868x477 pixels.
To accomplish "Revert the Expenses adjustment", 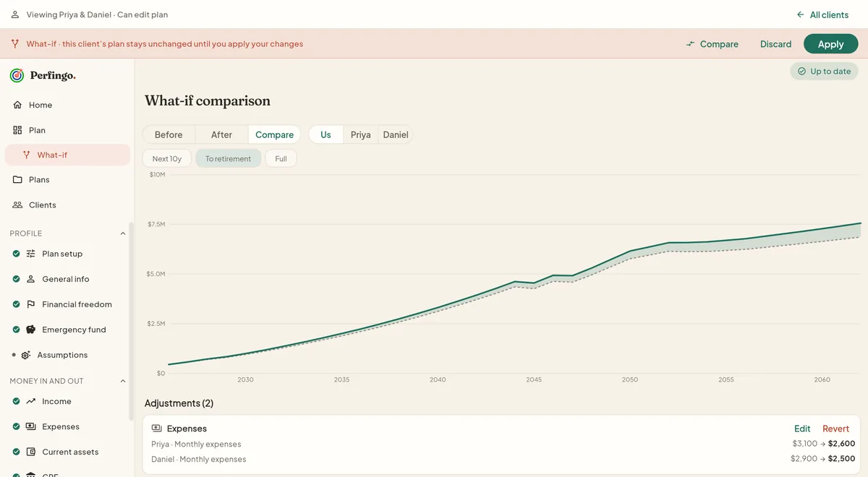I will [835, 429].
